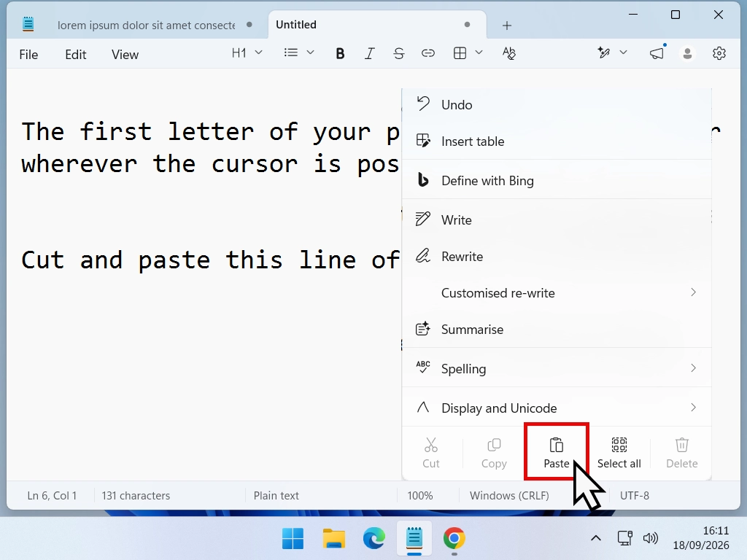Viewport: 747px width, 560px height.
Task: Open the View menu
Action: 125,55
